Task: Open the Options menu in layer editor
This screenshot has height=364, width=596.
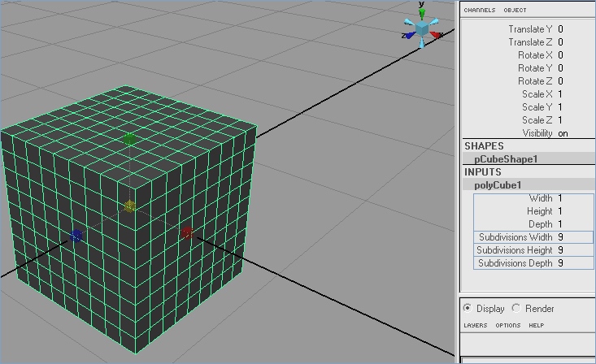Action: pos(508,325)
